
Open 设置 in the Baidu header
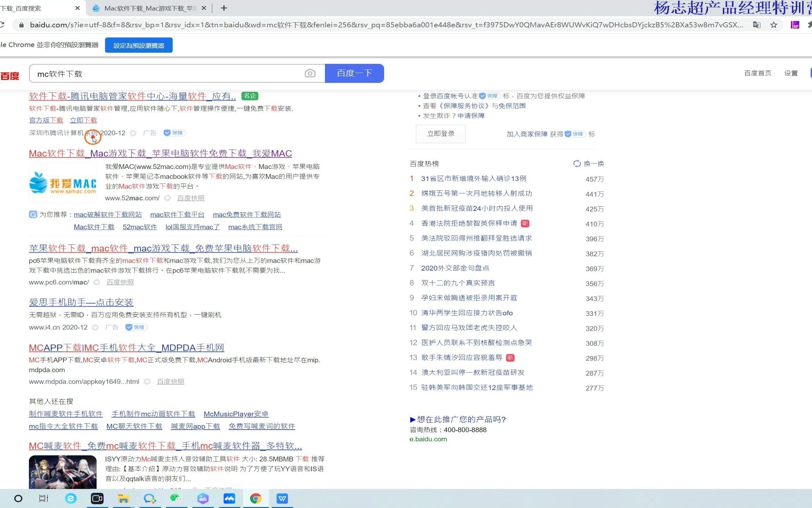(791, 73)
